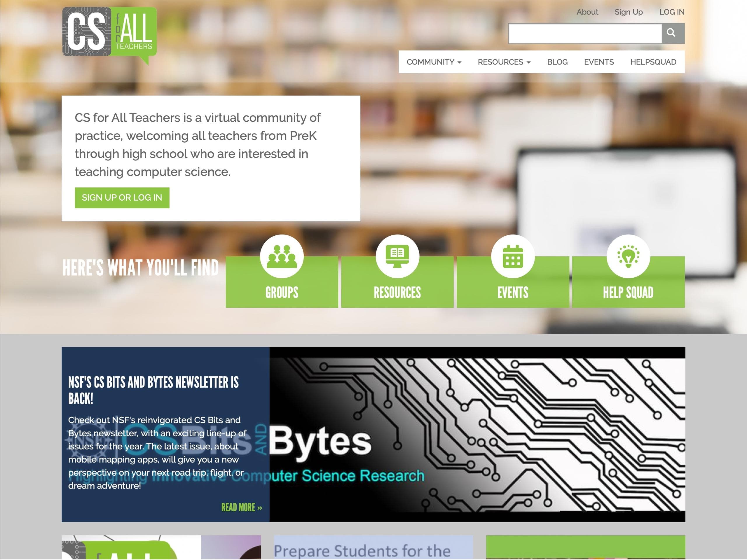Click the Sign Up navigation link
This screenshot has height=560, width=747.
(629, 12)
